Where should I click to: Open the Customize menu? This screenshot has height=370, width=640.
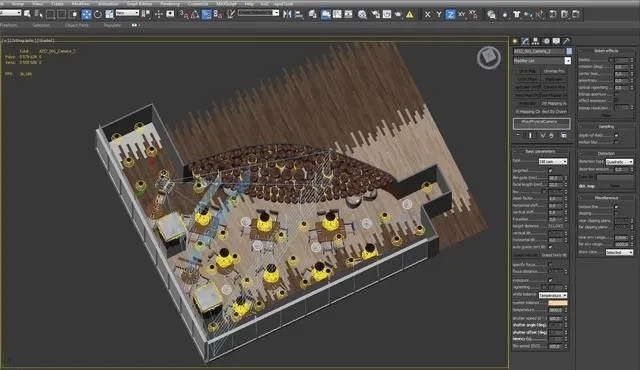[x=198, y=4]
